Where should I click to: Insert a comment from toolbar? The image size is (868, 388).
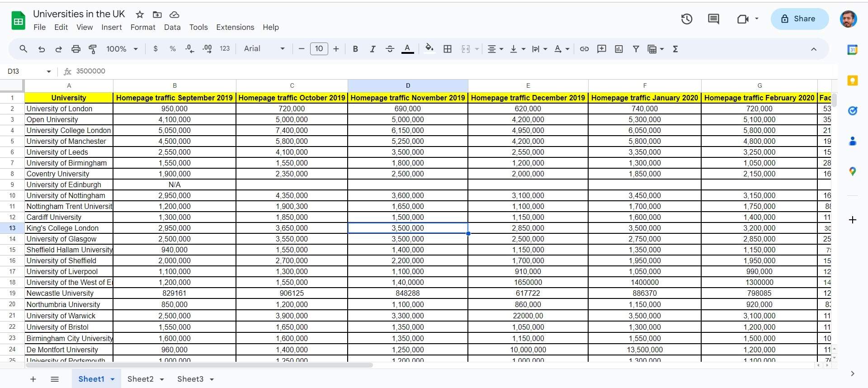(602, 49)
